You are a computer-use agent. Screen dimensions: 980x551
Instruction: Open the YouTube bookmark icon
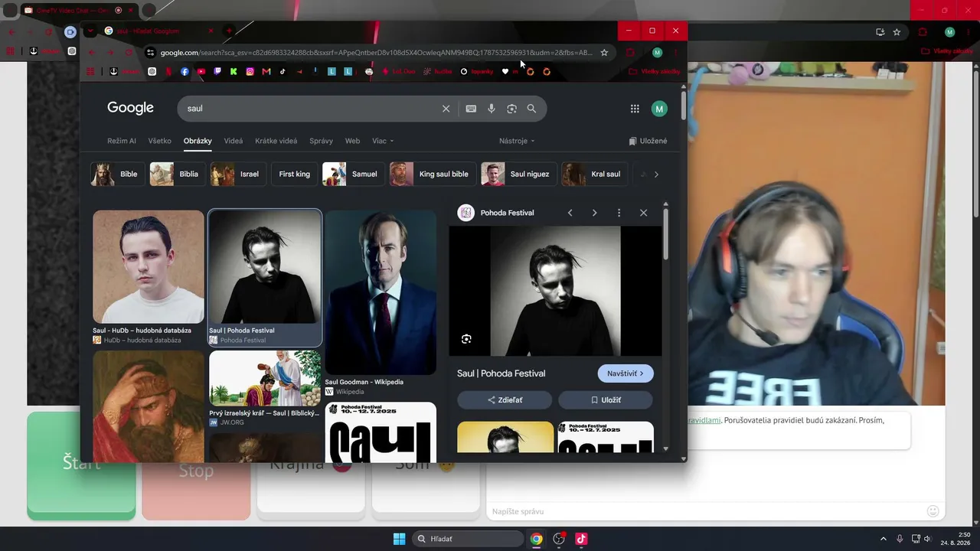[201, 72]
